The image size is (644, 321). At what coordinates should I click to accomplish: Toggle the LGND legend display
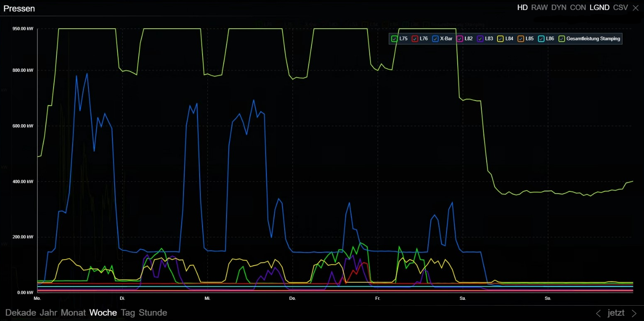pos(599,7)
